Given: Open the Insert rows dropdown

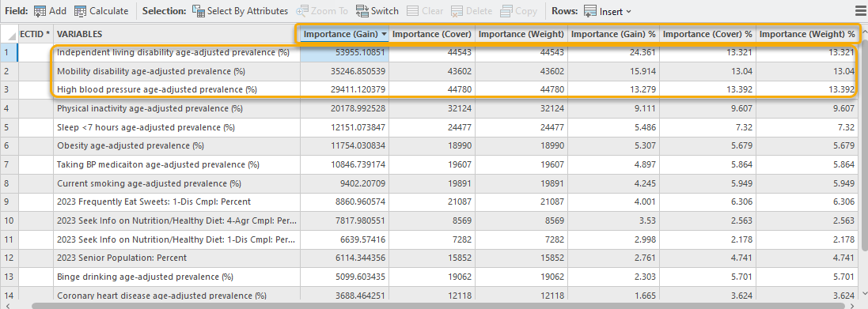Looking at the screenshot, I should pos(607,11).
